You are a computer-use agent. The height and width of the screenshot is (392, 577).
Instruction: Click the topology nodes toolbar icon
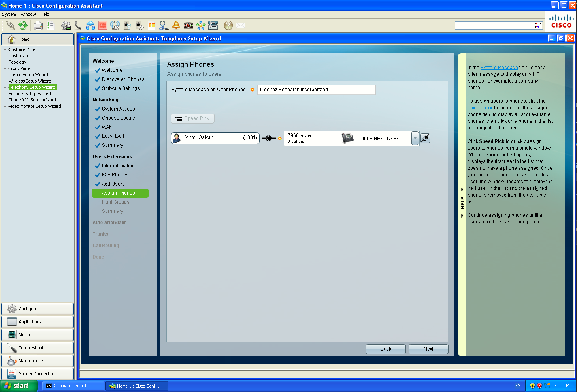[201, 26]
